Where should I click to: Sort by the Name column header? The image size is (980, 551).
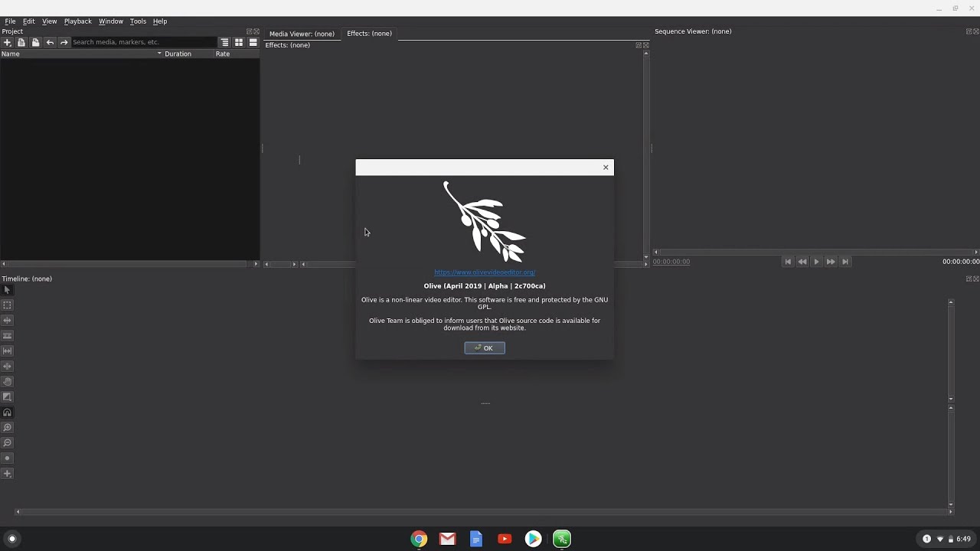[81, 54]
